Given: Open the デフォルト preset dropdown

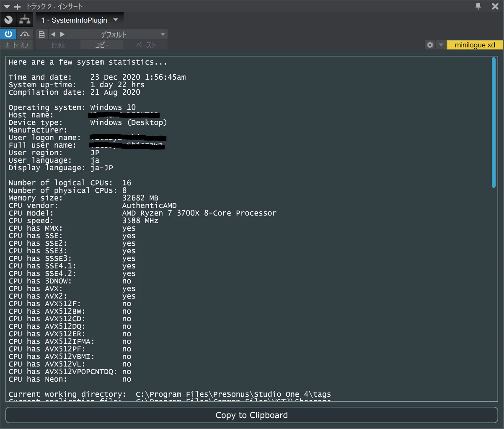Looking at the screenshot, I should tap(117, 34).
